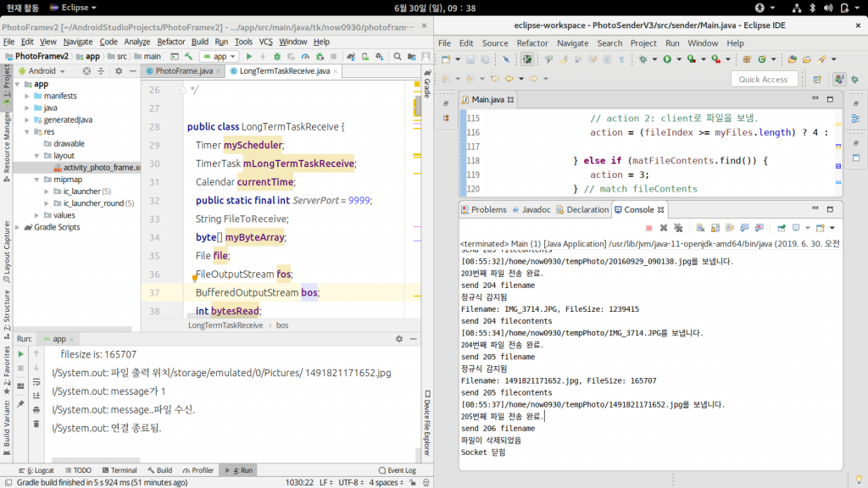
Task: Toggle soft-wrap in the Run output panel
Action: pos(36,382)
